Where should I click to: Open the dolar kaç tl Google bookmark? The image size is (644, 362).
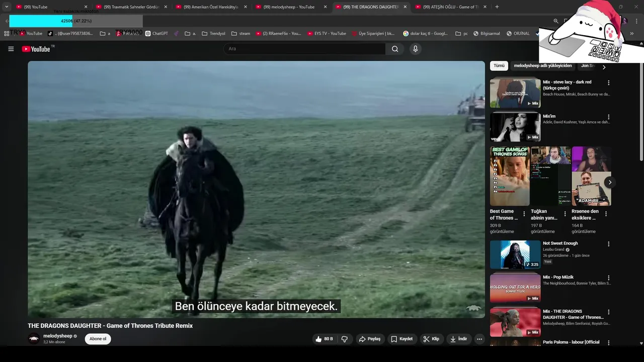(426, 34)
